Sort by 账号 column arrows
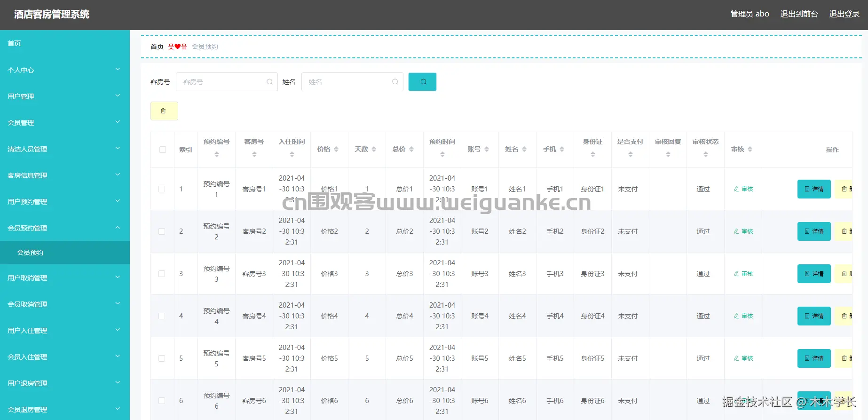This screenshot has height=420, width=868. [487, 149]
